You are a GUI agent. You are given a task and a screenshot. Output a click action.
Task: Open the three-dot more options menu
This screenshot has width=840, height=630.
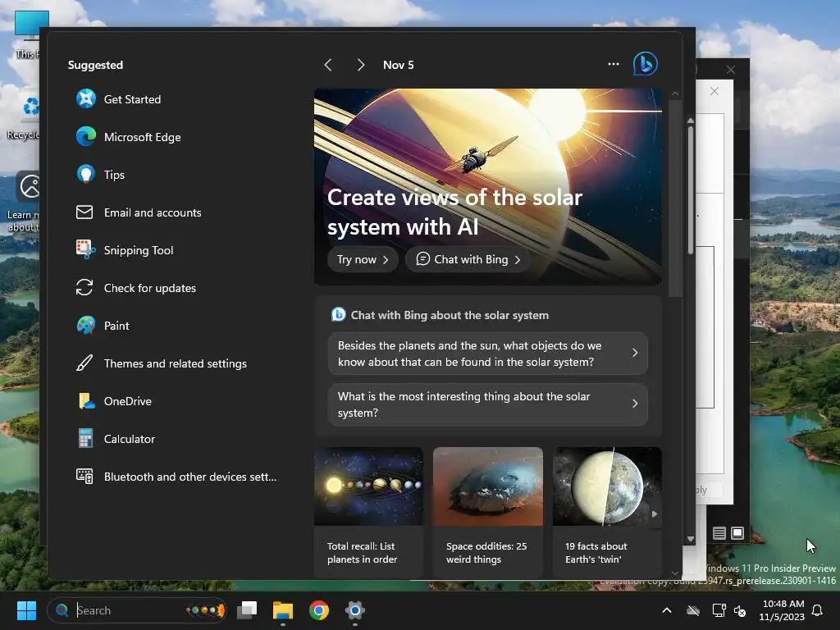click(614, 64)
